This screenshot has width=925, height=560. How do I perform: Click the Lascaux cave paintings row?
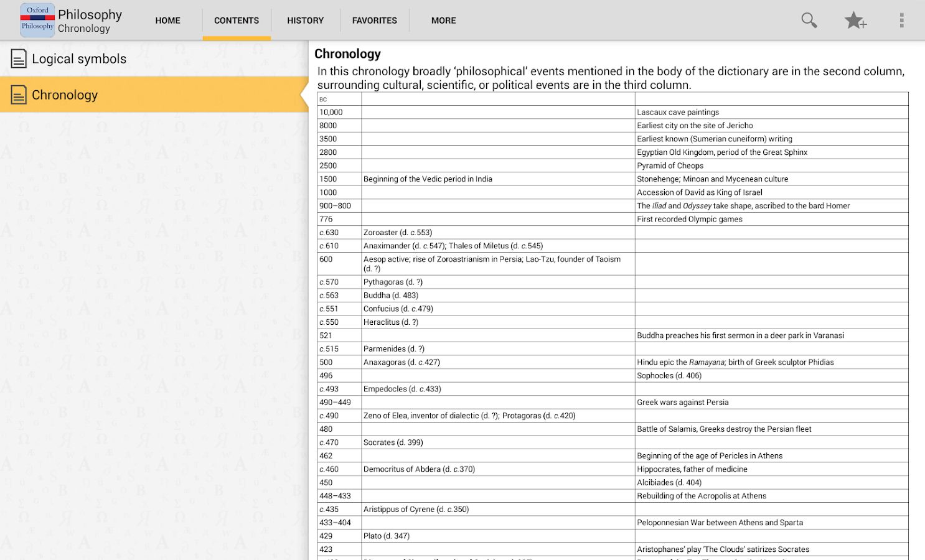point(677,112)
